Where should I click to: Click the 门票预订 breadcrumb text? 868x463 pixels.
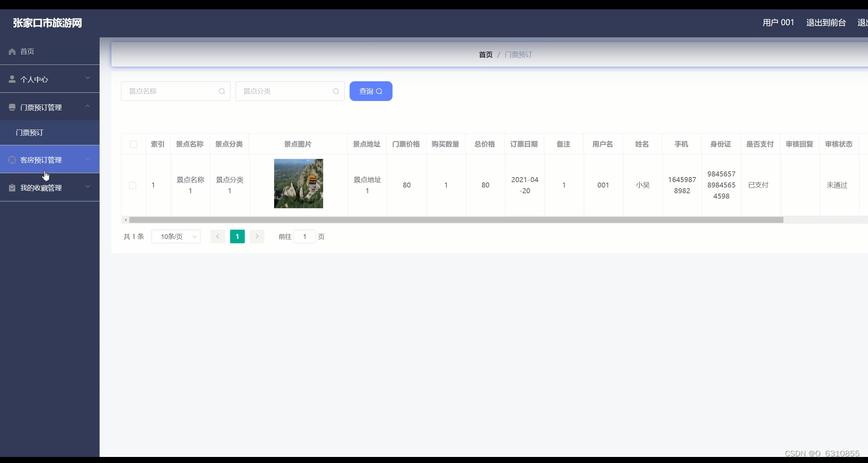(518, 55)
